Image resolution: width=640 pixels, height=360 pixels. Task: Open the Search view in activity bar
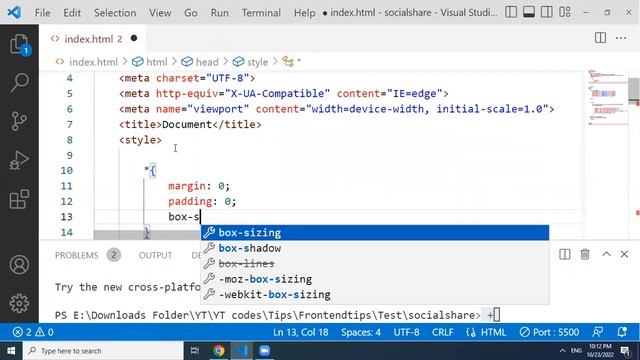19,82
